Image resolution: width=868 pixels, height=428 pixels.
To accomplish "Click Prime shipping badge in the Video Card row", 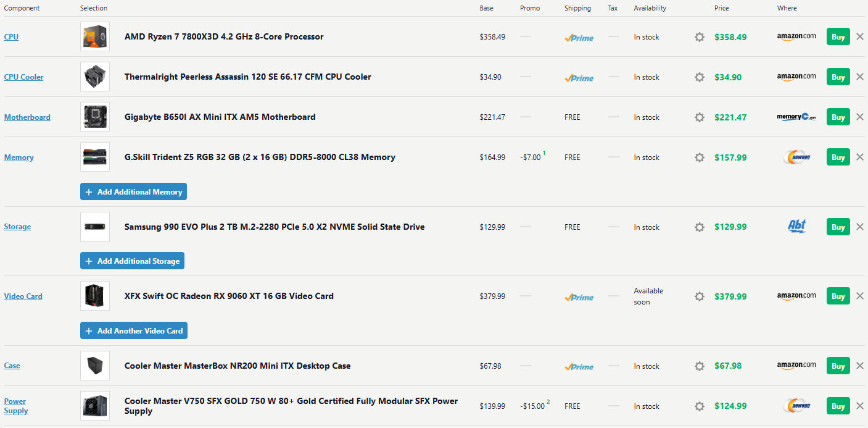I will 579,297.
